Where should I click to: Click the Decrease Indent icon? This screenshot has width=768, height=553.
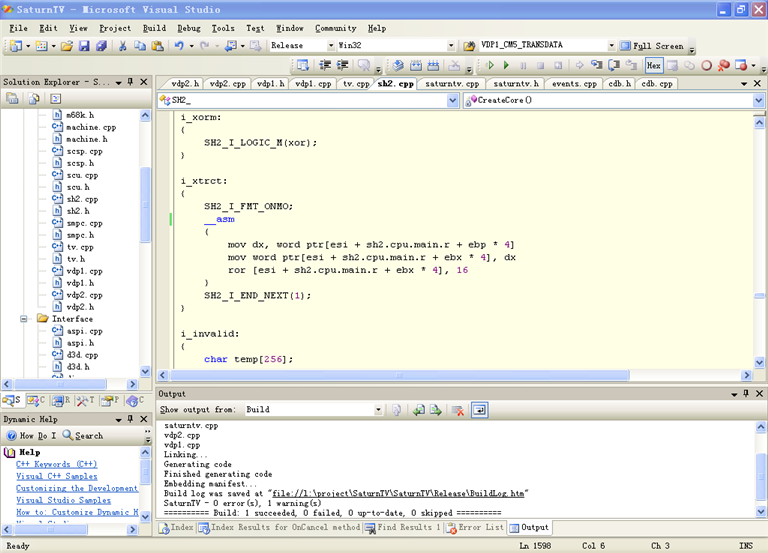tap(325, 65)
